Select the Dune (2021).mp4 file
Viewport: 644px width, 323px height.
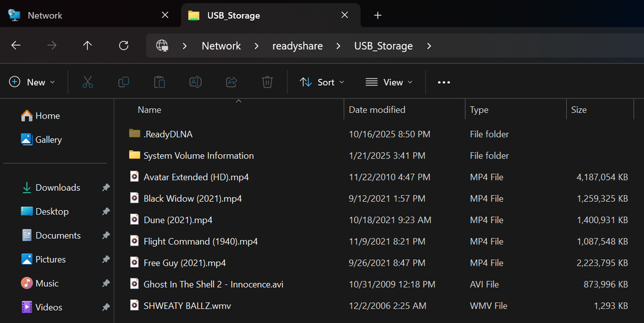tap(178, 220)
